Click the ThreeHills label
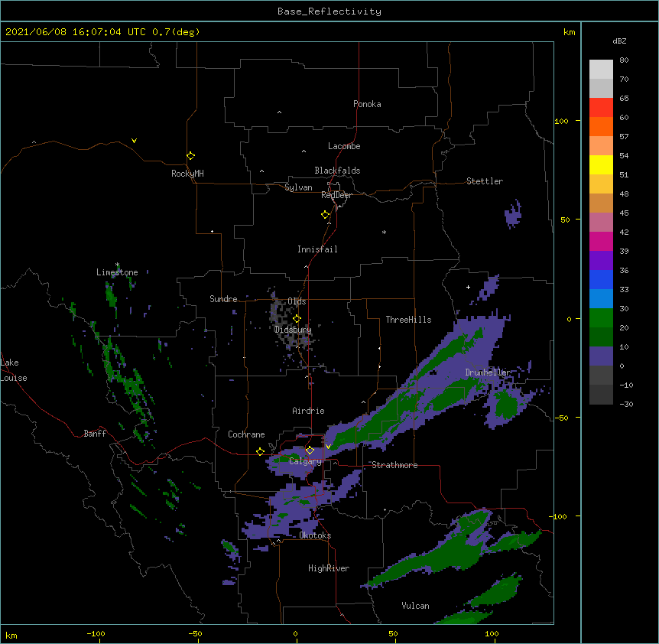659x644 pixels. pyautogui.click(x=408, y=320)
